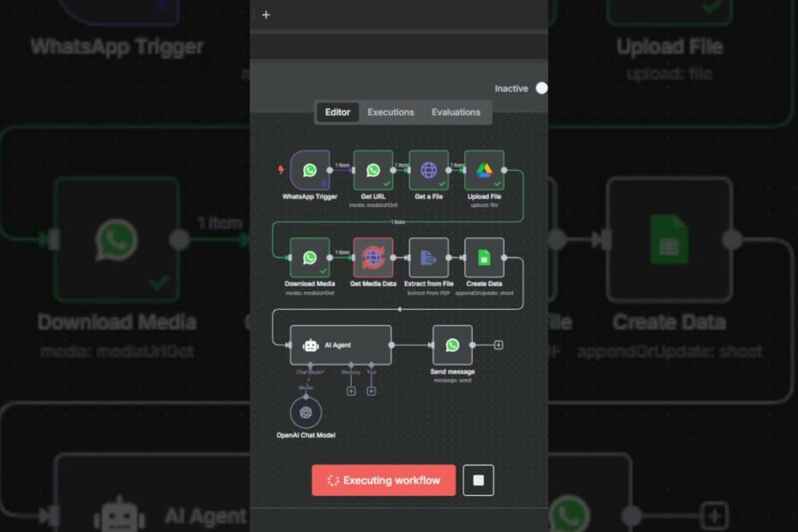This screenshot has width=798, height=532.
Task: Switch to the Editor tab
Action: tap(337, 112)
